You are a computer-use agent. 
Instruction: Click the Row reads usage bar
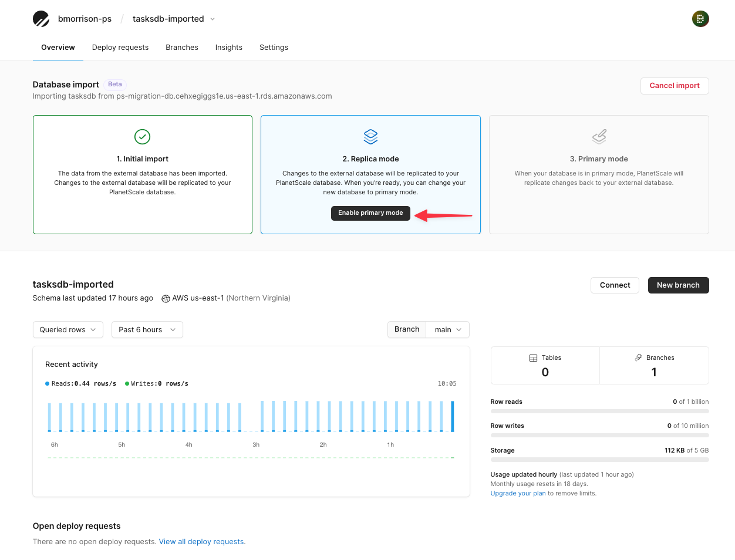click(x=599, y=411)
